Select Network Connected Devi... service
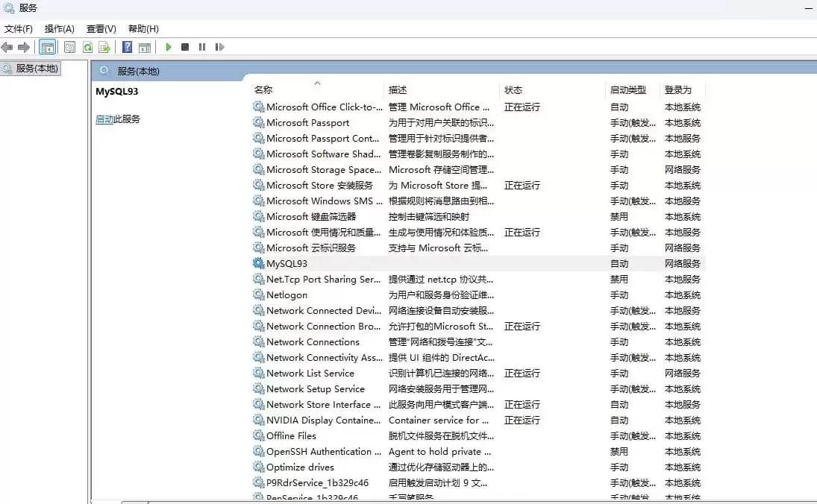This screenshot has height=504, width=817. pos(478,310)
